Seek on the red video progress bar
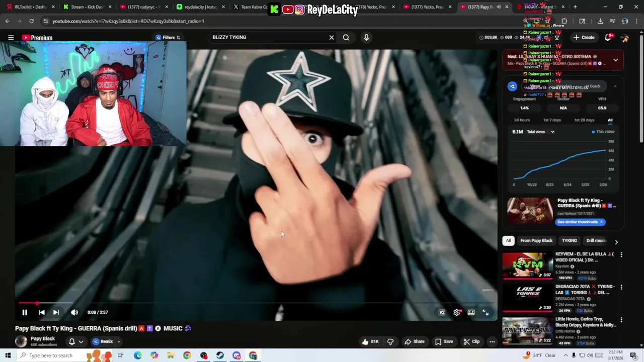This screenshot has height=362, width=644. tap(257, 303)
